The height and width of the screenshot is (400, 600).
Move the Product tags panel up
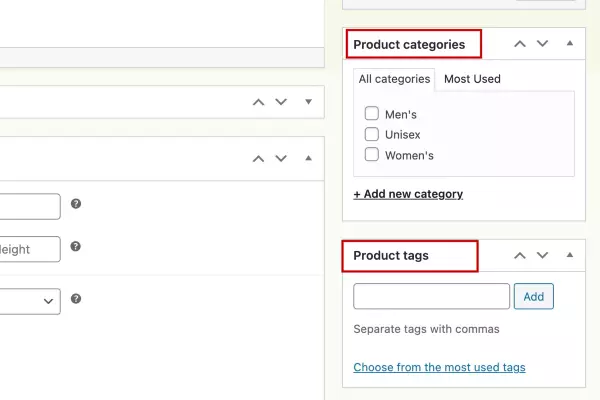[x=519, y=256]
